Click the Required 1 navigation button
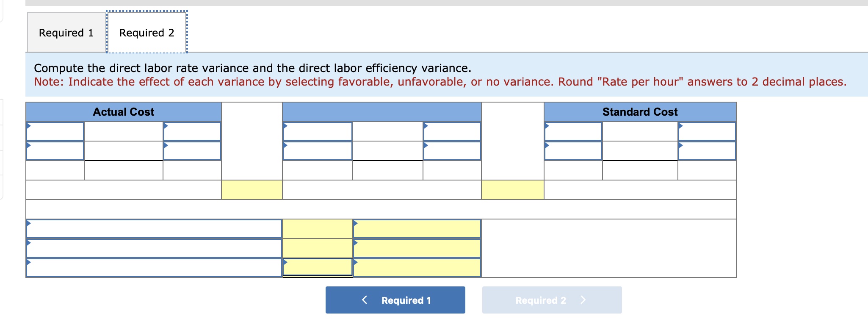The image size is (868, 322). 395,300
